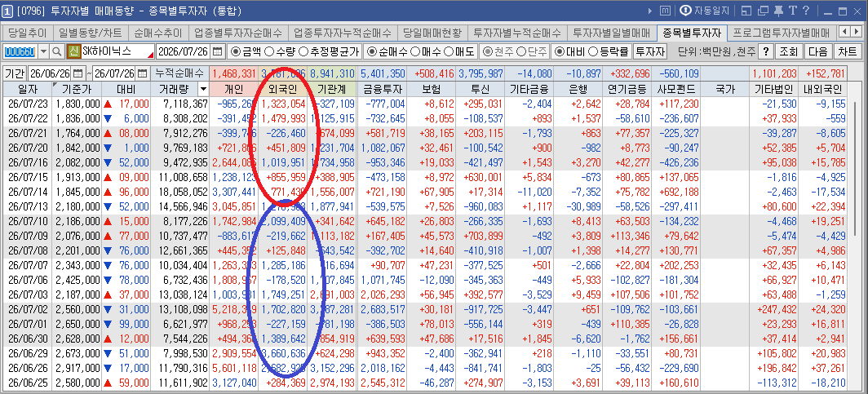Click the 'm' memo icon in title bar
This screenshot has width=868, height=394.
(x=666, y=11)
